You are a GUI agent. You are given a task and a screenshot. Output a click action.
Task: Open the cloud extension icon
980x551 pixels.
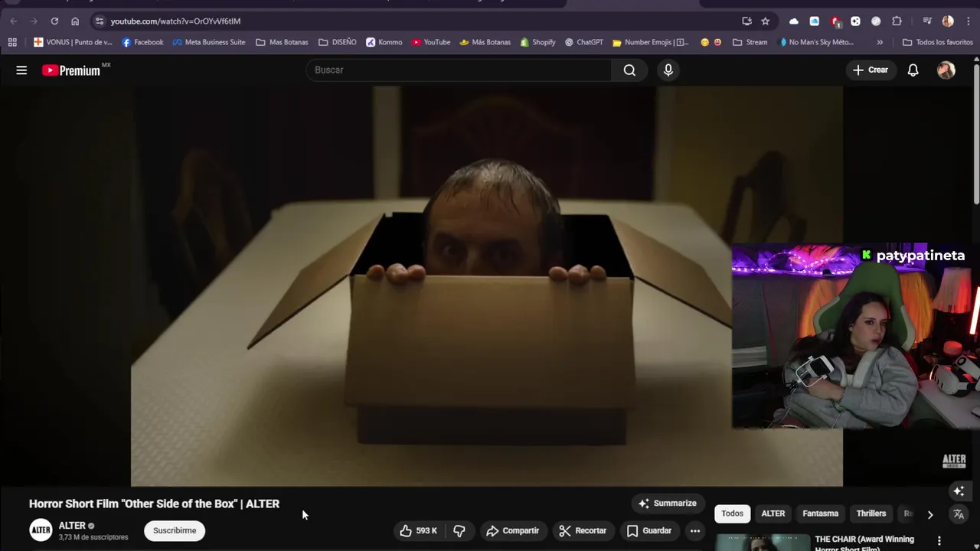[793, 21]
